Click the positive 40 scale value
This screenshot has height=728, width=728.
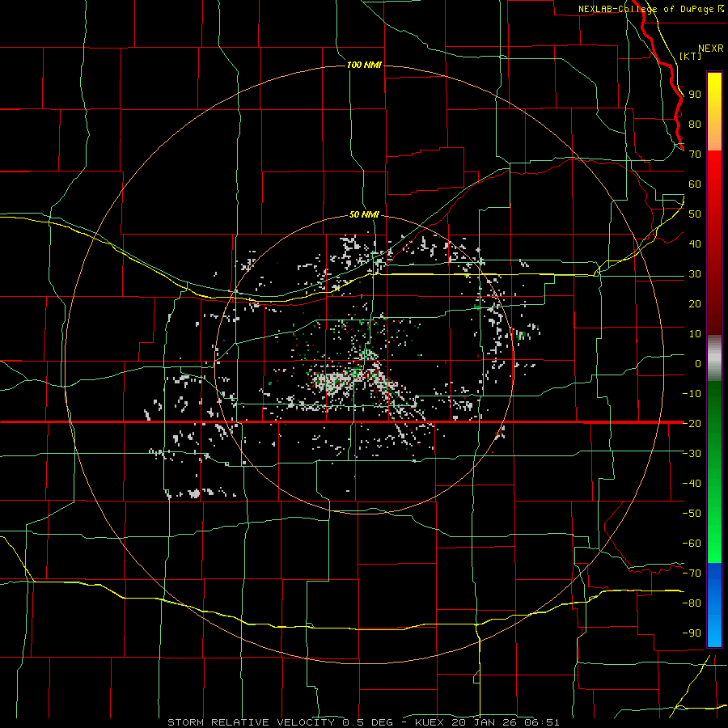(695, 244)
